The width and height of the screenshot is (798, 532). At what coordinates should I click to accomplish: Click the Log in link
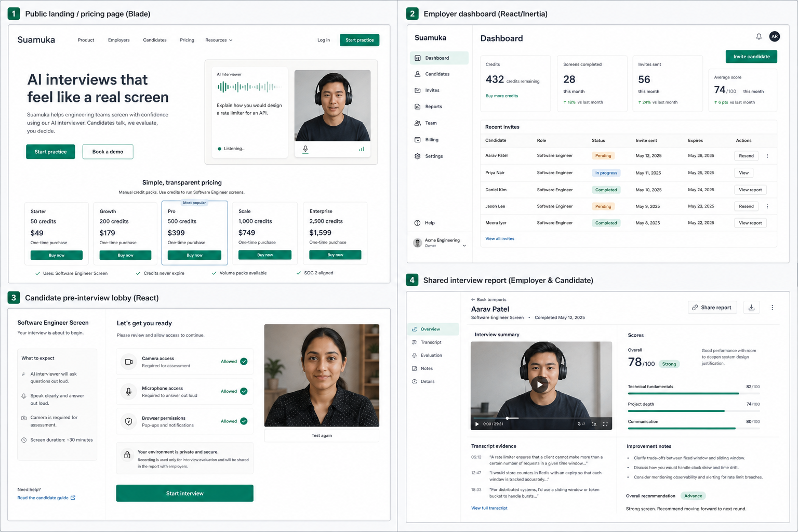tap(323, 40)
